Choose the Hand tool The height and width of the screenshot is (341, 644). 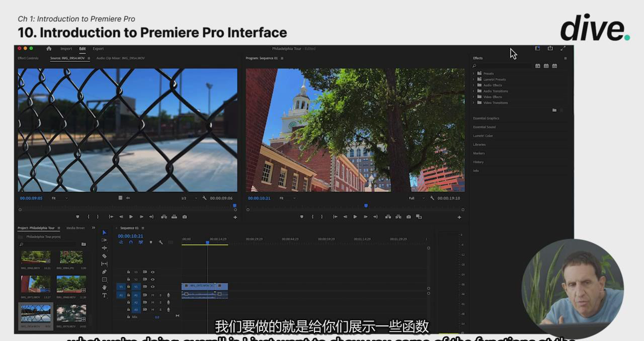[105, 287]
